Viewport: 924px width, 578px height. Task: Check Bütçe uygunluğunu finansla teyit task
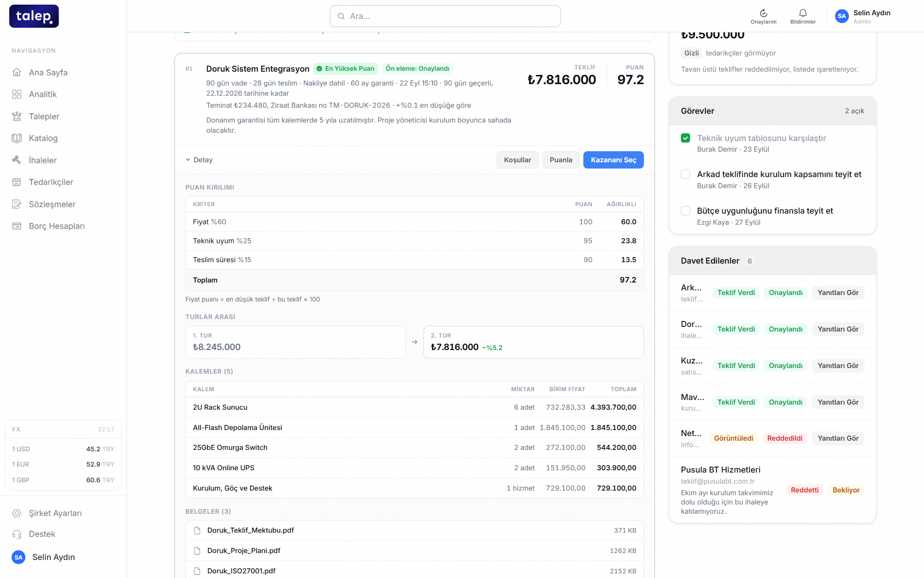pos(686,211)
